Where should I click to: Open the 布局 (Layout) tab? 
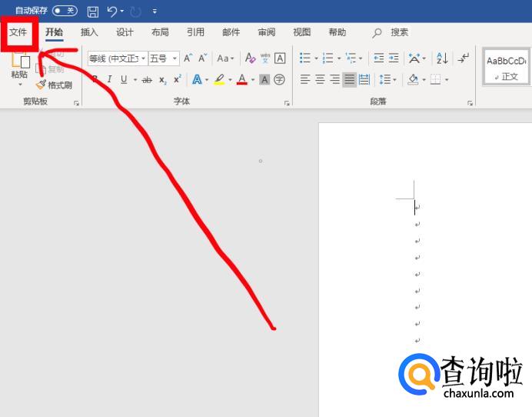[160, 32]
